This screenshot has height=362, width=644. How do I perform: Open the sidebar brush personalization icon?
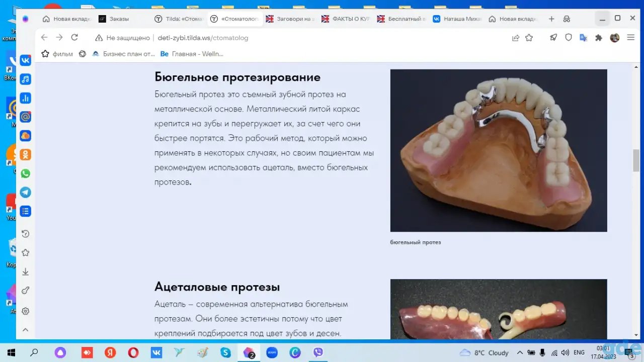pyautogui.click(x=25, y=291)
